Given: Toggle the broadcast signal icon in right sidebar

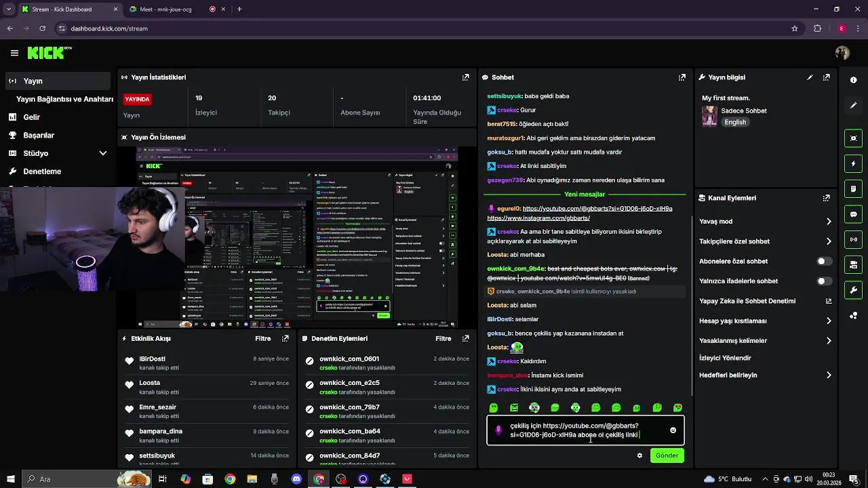Looking at the screenshot, I should coord(853,239).
